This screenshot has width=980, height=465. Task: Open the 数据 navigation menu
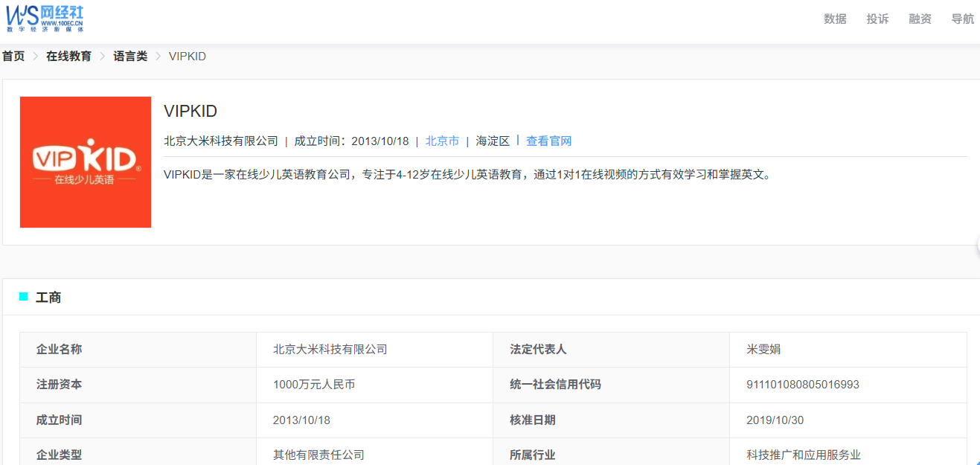point(835,19)
